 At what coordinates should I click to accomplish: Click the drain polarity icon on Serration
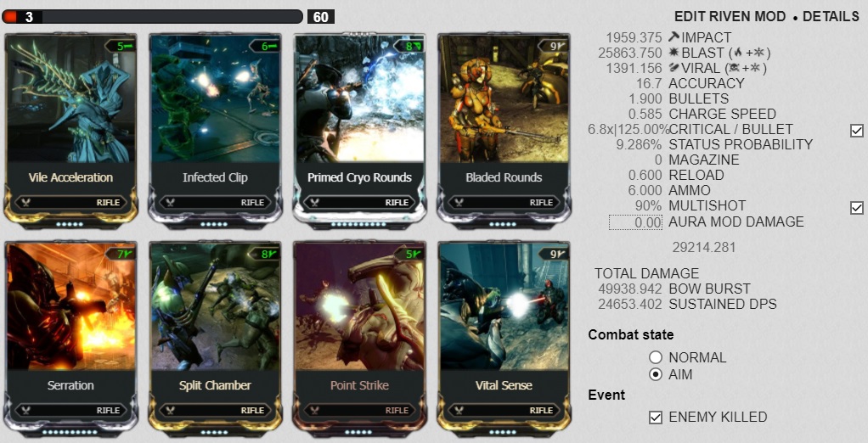coord(127,255)
